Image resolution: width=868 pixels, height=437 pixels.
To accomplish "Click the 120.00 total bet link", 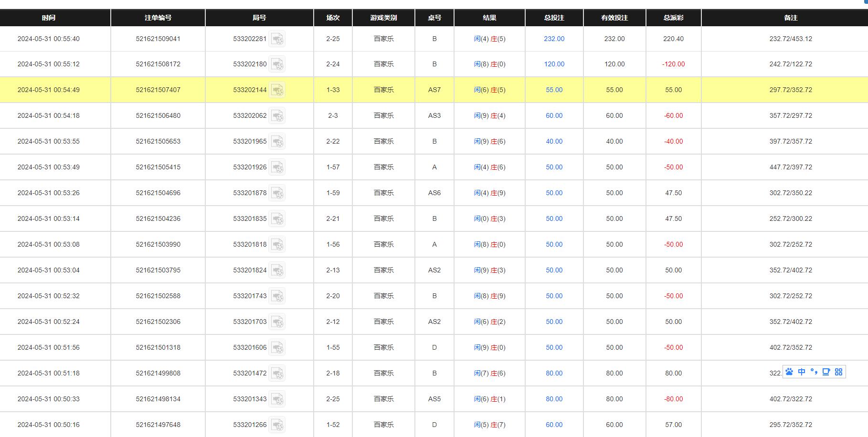I will (x=554, y=64).
